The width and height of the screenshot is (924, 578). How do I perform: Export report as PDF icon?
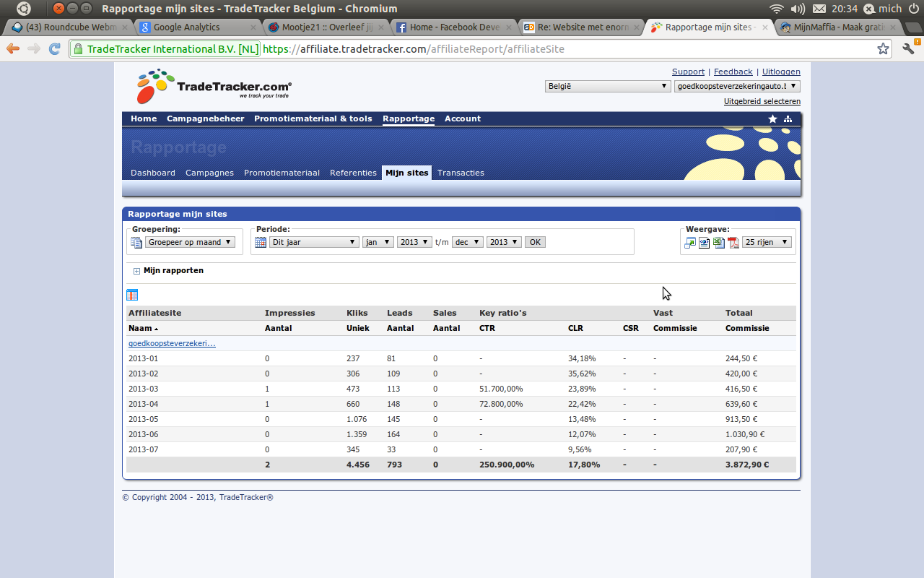[x=733, y=242]
